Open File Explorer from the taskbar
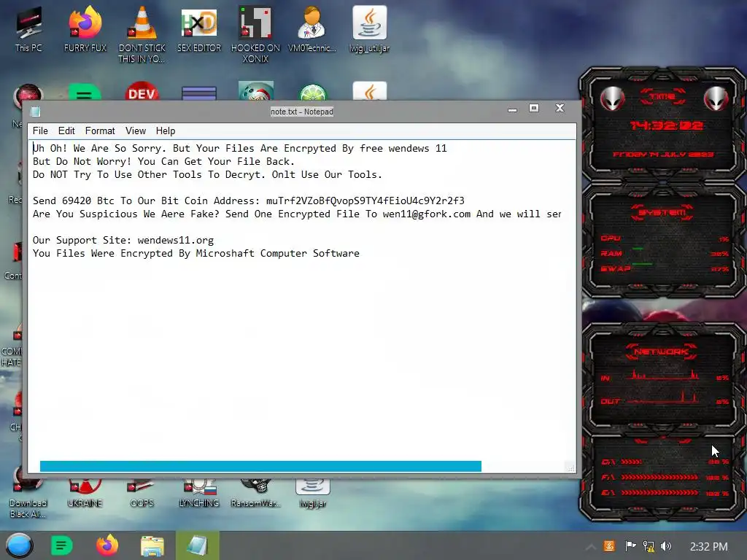Viewport: 747px width, 560px height. click(152, 545)
